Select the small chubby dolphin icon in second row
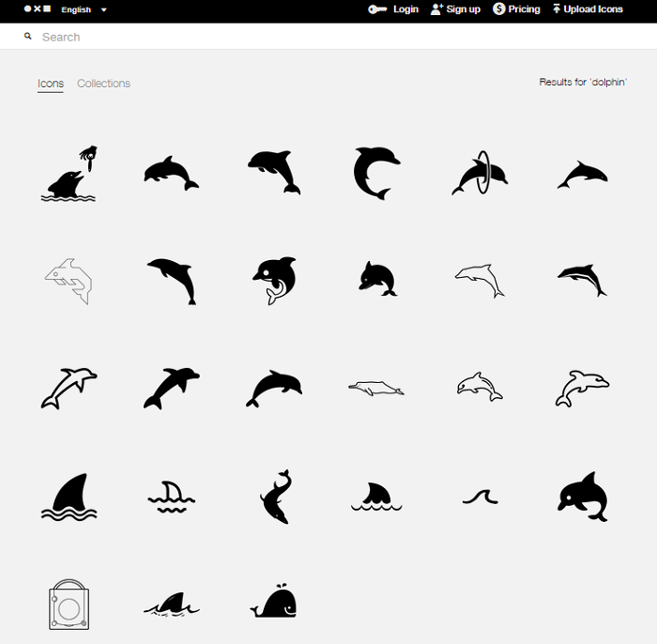Viewport: 657px width, 644px height. tap(377, 279)
